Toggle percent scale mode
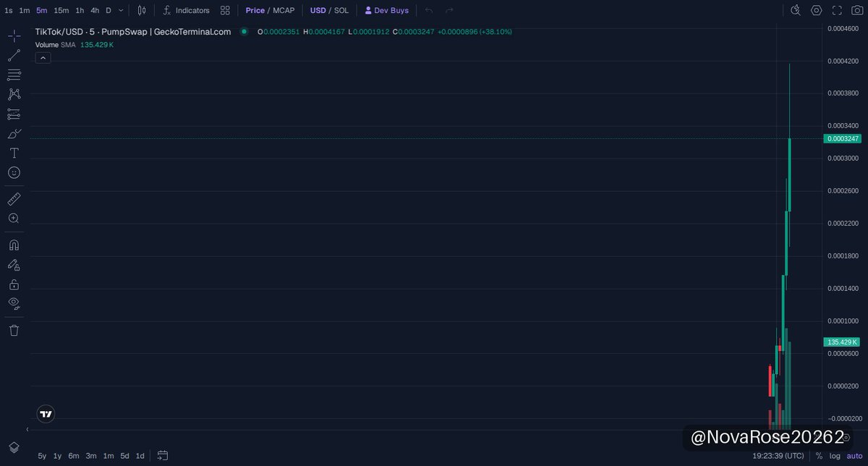 [x=819, y=456]
